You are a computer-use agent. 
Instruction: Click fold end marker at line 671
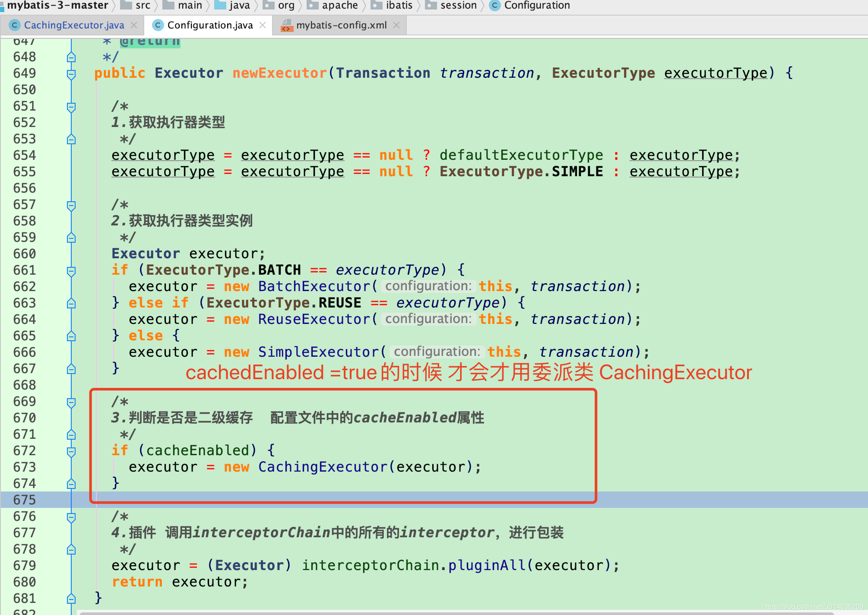(71, 434)
